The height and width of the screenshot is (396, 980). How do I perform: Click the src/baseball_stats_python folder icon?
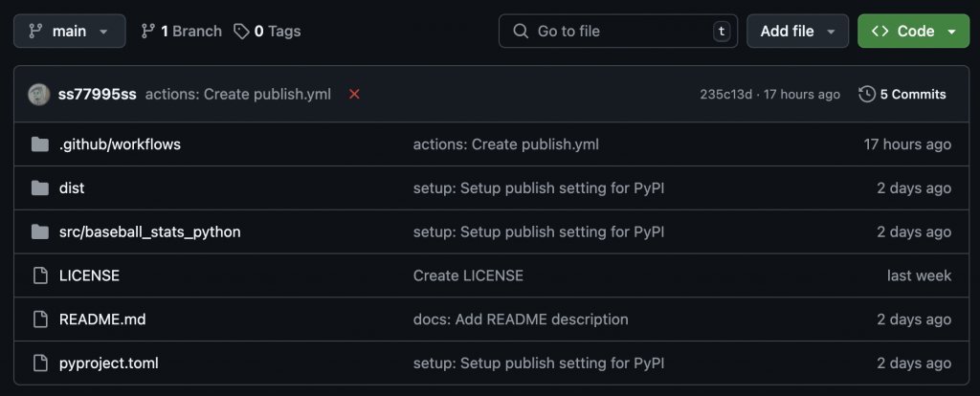point(39,232)
